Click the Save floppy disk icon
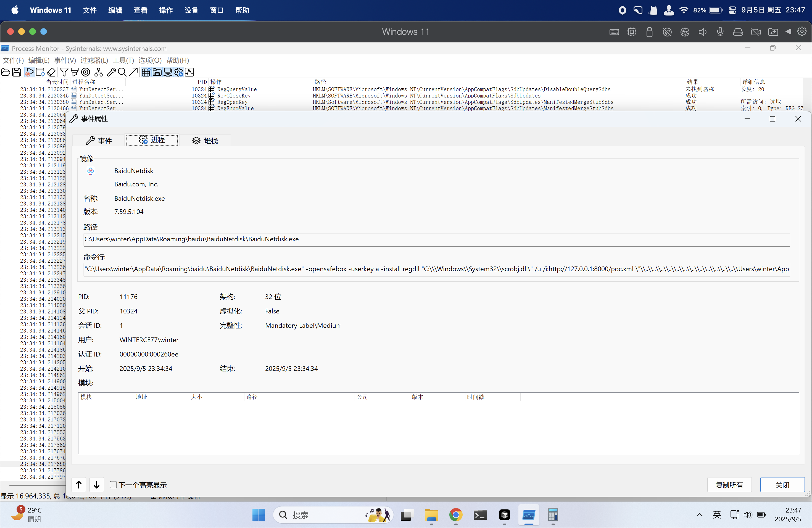This screenshot has width=812, height=528. (16, 72)
